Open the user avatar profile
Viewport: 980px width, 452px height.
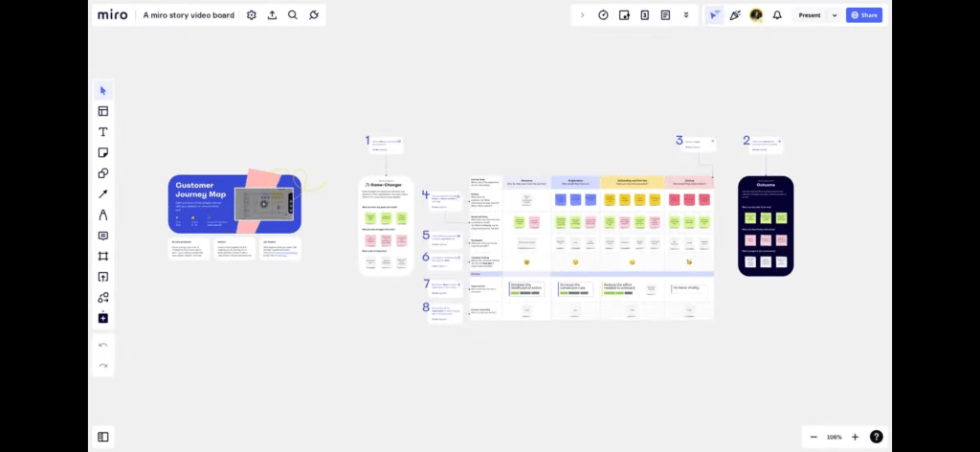coord(756,15)
